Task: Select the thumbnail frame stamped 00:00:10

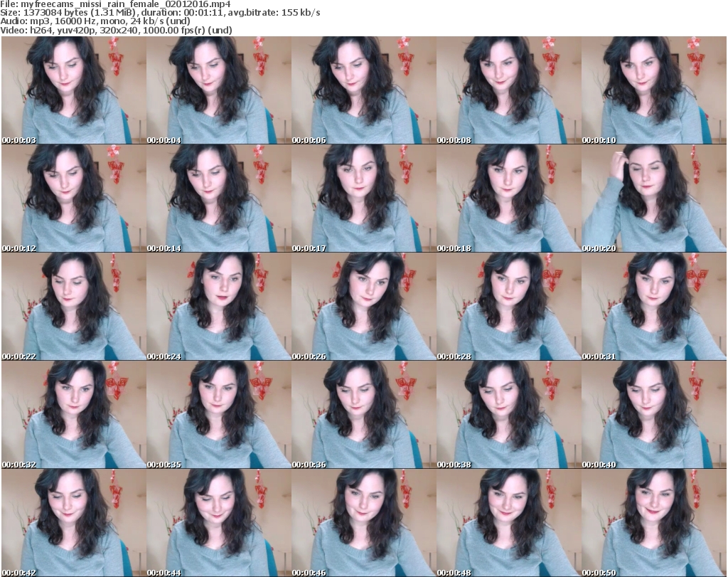Action: 653,90
